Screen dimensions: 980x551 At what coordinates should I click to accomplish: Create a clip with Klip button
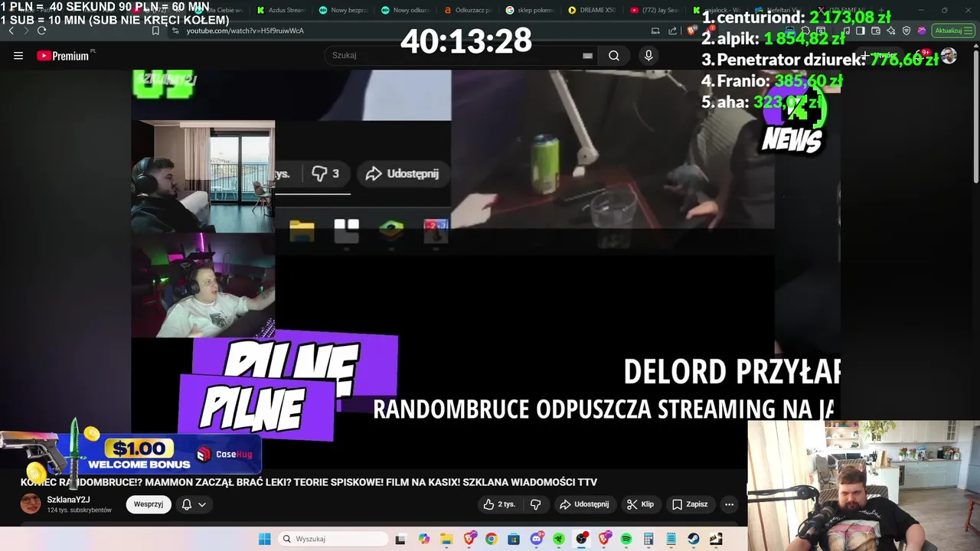pos(640,504)
